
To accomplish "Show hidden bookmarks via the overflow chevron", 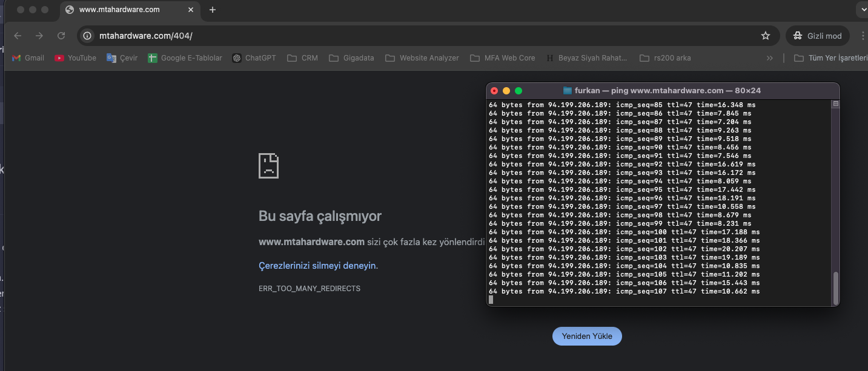I will pyautogui.click(x=769, y=58).
